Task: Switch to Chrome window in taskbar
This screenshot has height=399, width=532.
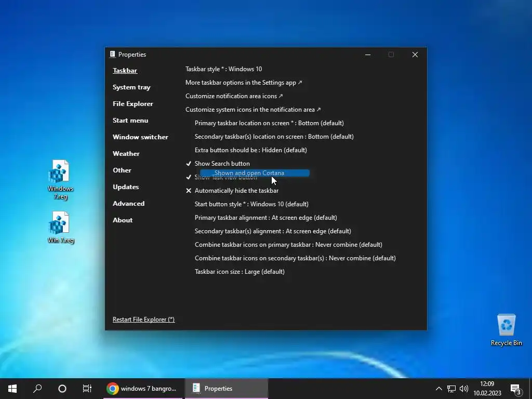Action: [143, 389]
